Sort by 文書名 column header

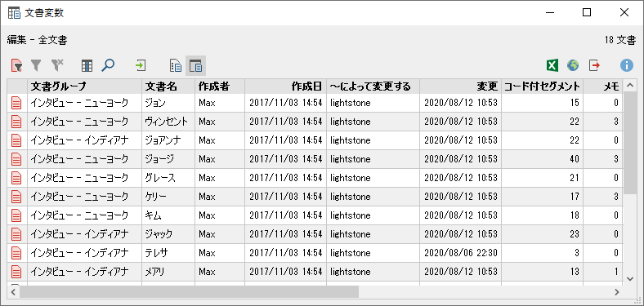[168, 86]
